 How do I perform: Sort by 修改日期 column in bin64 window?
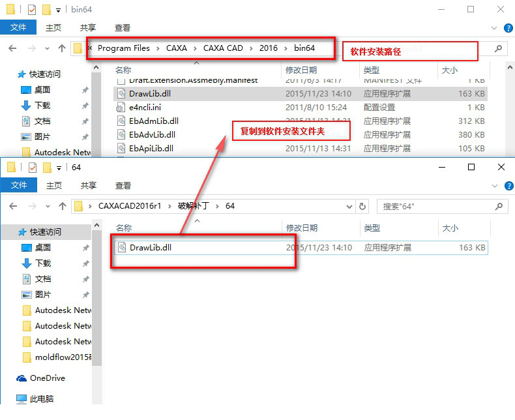click(301, 70)
